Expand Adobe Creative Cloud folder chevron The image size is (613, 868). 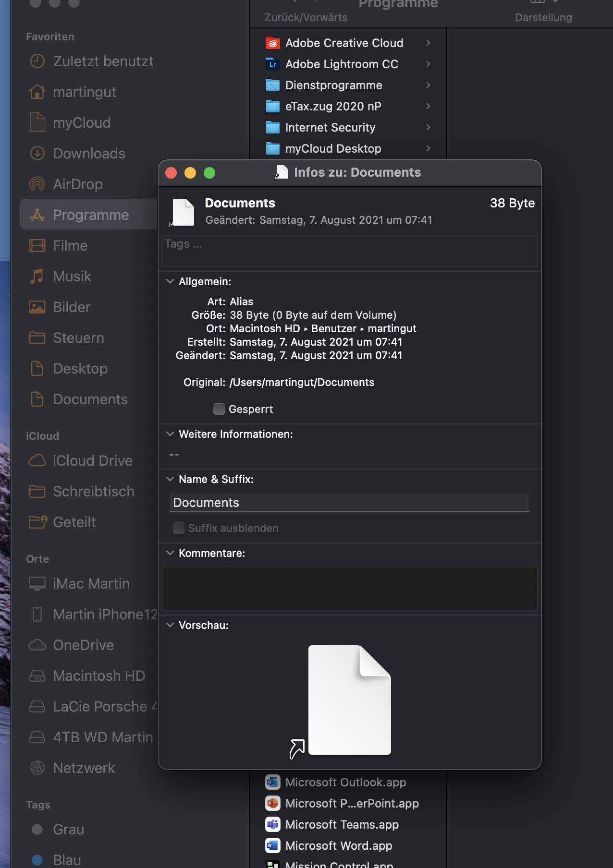click(428, 43)
